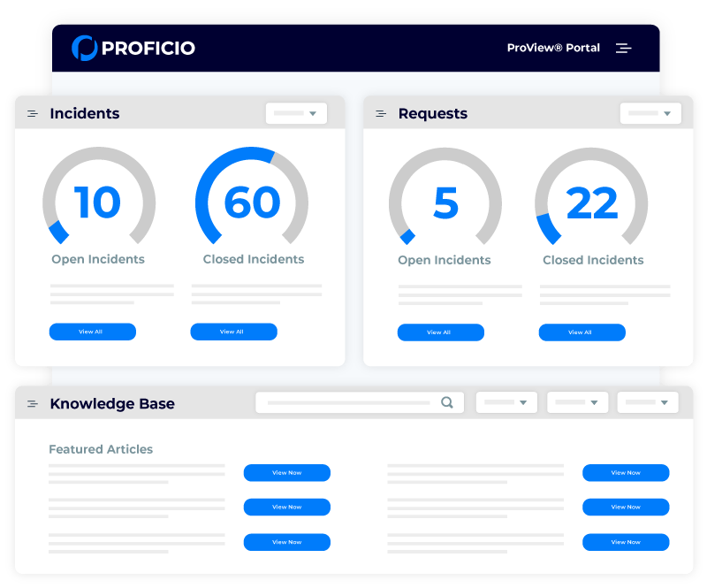Click View Now for last right featured article
Viewport: 707px width, 588px height.
pyautogui.click(x=626, y=542)
